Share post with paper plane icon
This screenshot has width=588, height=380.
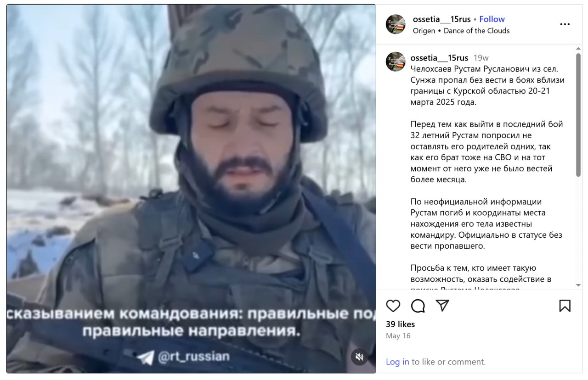coord(442,306)
